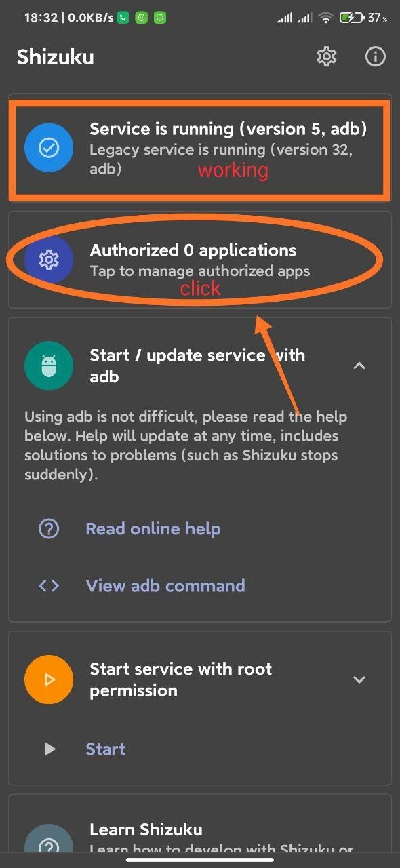
Task: Tap the battery indicator in status bar
Action: click(351, 18)
